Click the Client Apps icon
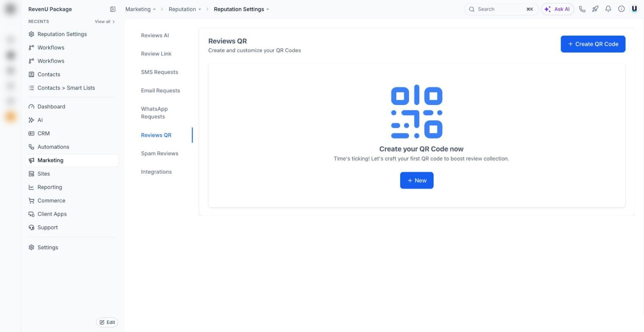 [31, 214]
